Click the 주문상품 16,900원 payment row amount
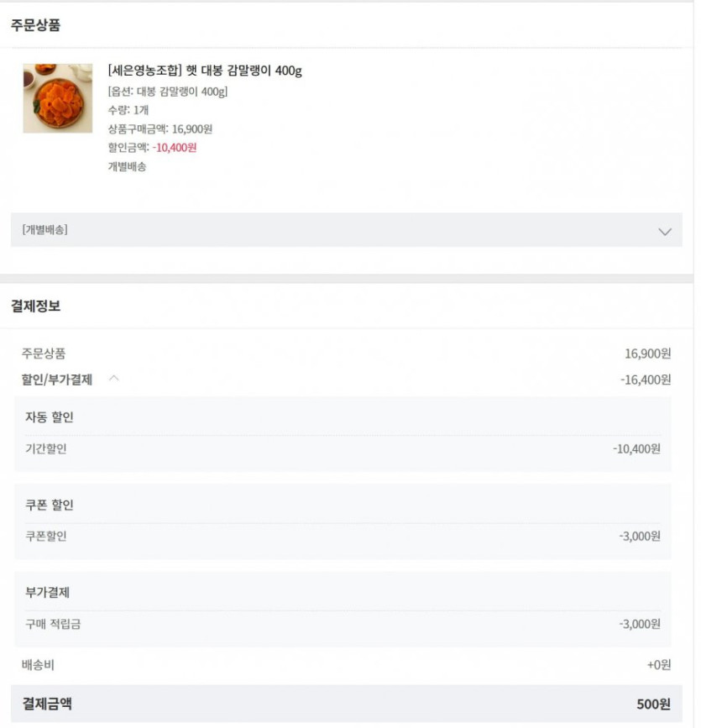 (x=647, y=354)
